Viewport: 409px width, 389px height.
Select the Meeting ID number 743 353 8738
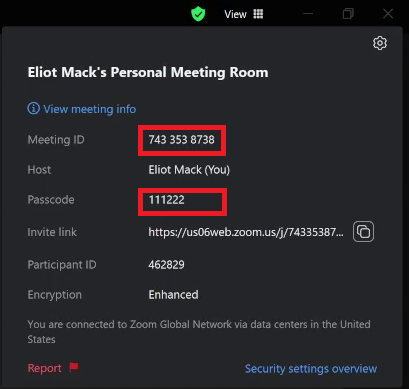[182, 140]
